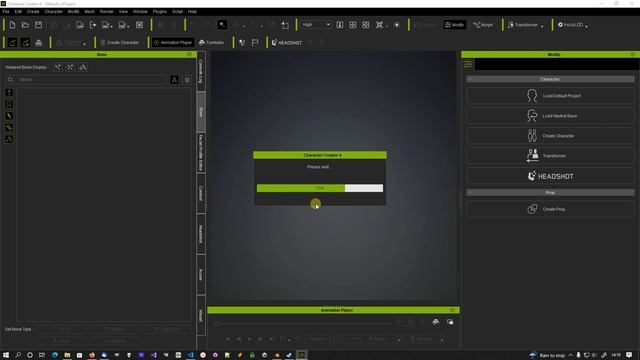Click Load Default Project in Modify panel
Image resolution: width=640 pixels, height=360 pixels.
point(551,96)
